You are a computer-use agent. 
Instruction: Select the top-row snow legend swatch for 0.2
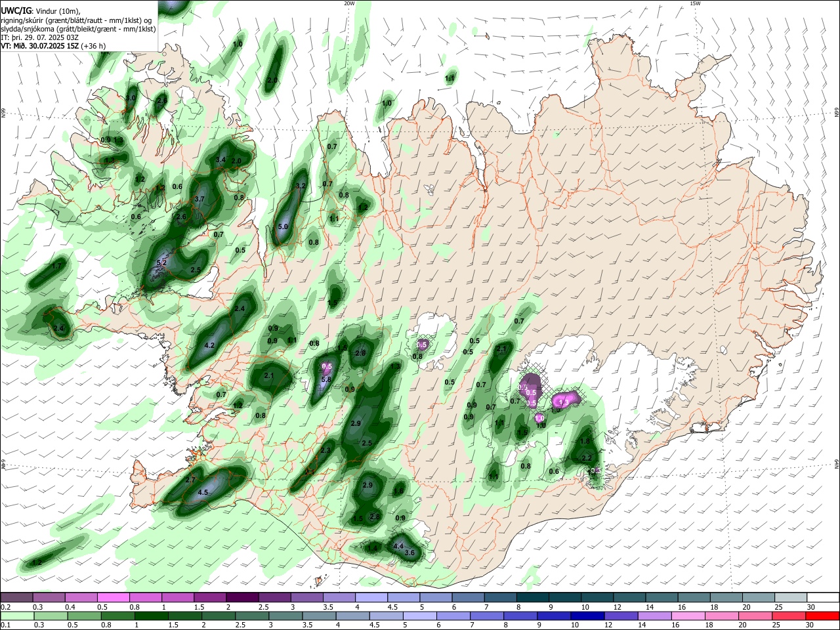[16, 597]
